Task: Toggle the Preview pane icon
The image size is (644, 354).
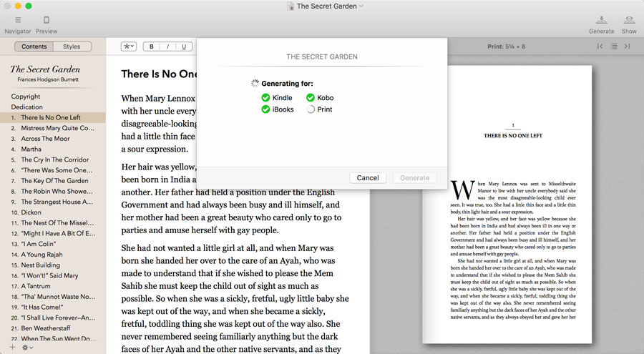Action: [47, 20]
